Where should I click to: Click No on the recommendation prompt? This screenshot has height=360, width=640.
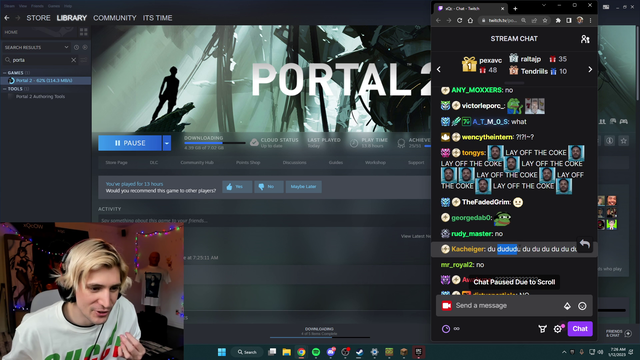269,187
